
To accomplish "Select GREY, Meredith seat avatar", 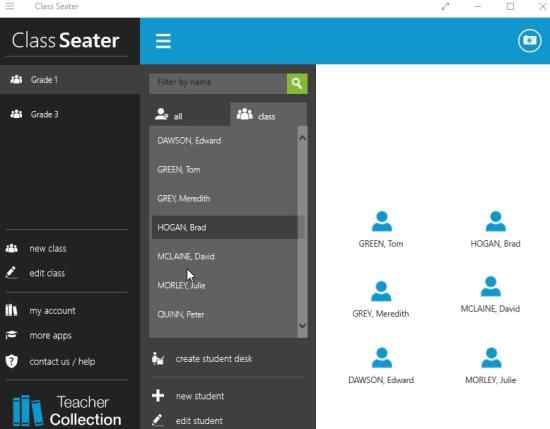I will (x=381, y=291).
